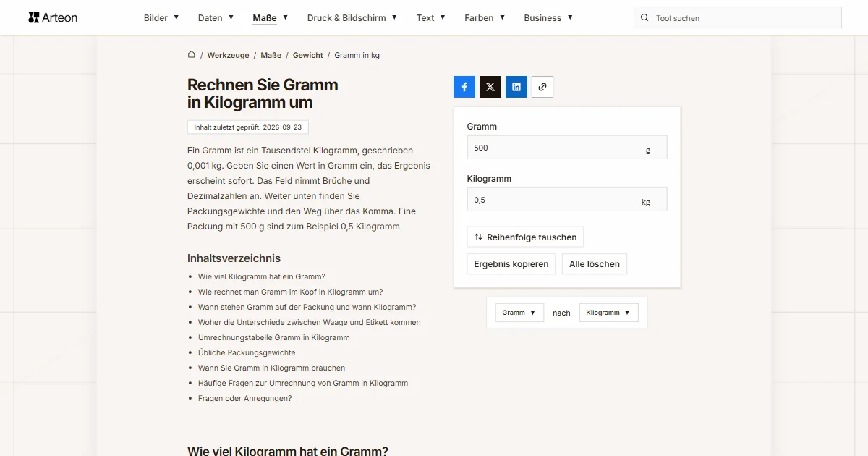Expand the Maße menu
The image size is (868, 456).
[x=271, y=18]
